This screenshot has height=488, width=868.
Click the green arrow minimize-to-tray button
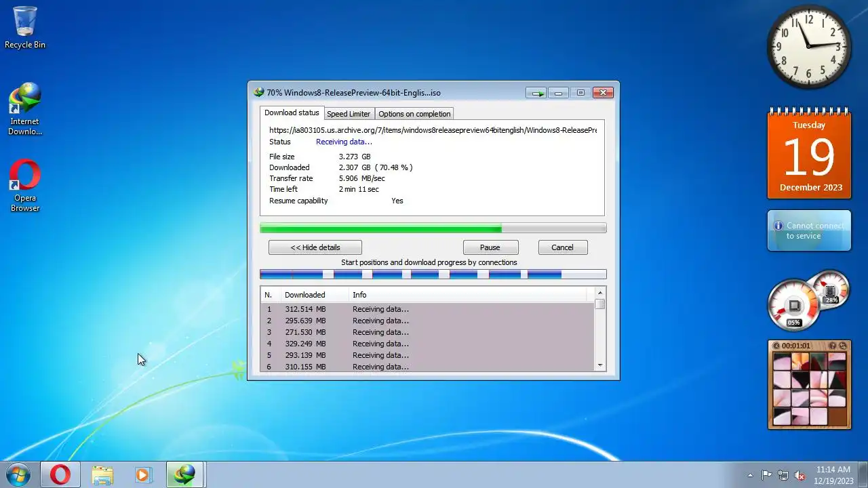pyautogui.click(x=536, y=93)
